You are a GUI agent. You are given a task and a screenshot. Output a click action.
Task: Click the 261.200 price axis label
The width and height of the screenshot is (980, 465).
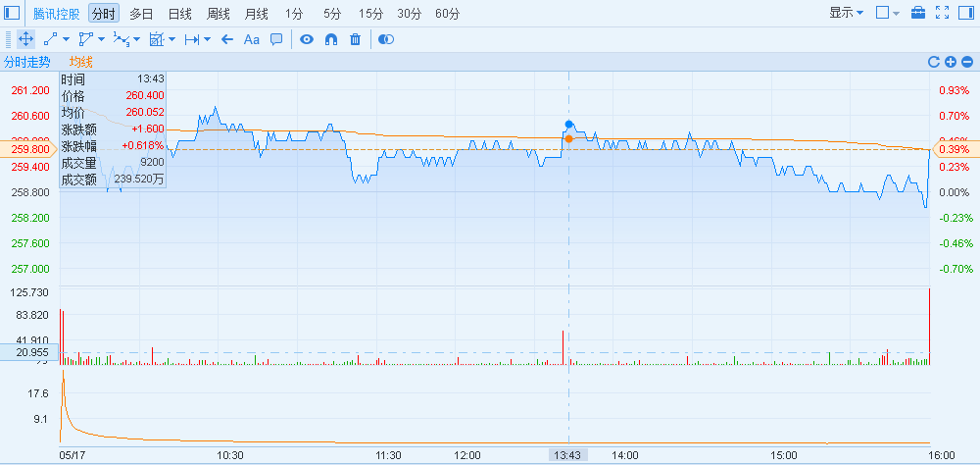point(30,91)
